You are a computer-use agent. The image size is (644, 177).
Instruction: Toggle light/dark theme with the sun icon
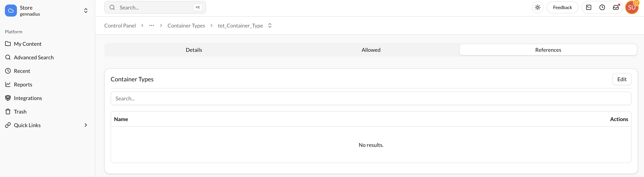pos(537,7)
